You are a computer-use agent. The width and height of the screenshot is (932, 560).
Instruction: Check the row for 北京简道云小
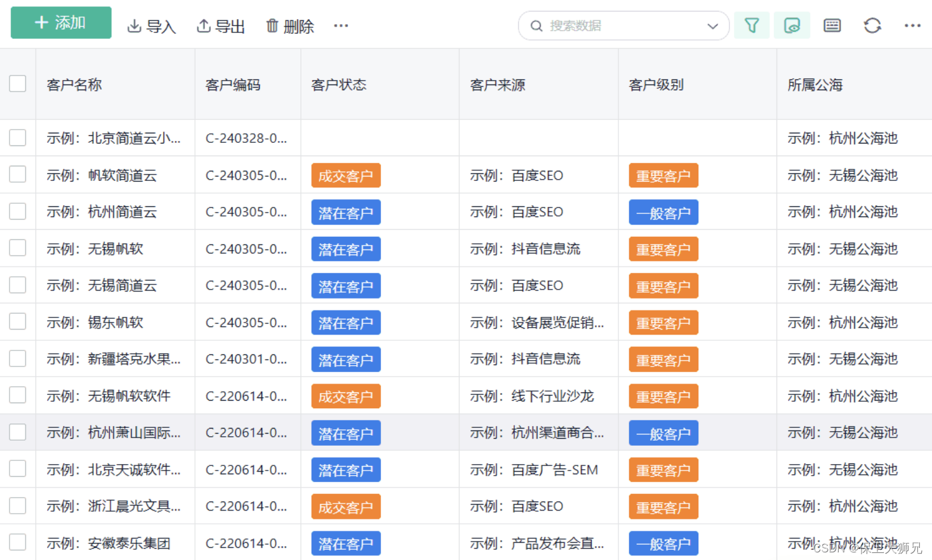point(18,138)
